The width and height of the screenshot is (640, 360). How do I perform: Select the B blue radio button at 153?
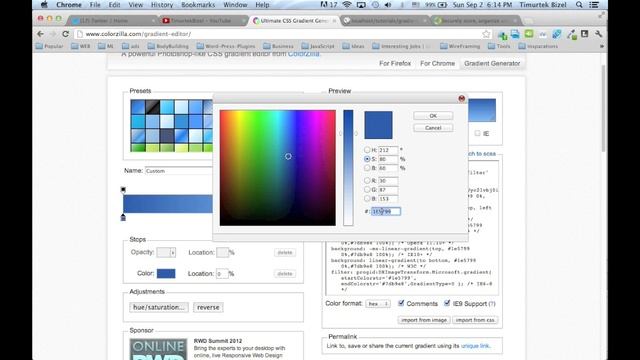pyautogui.click(x=367, y=198)
